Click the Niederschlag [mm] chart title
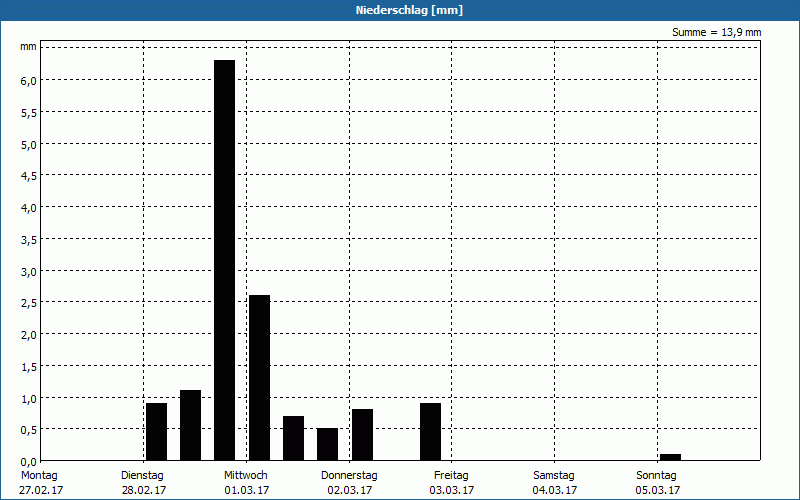 (x=409, y=10)
